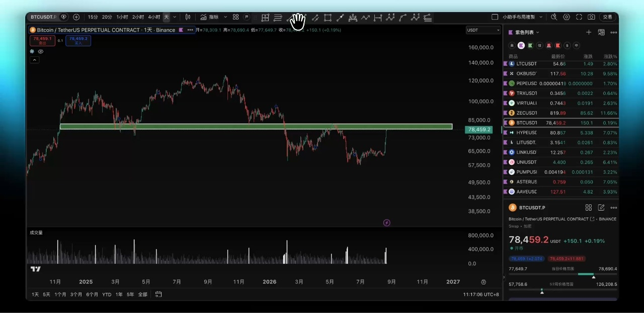This screenshot has width=644, height=313.
Task: Click the 52-week price range bar
Action: (562, 289)
